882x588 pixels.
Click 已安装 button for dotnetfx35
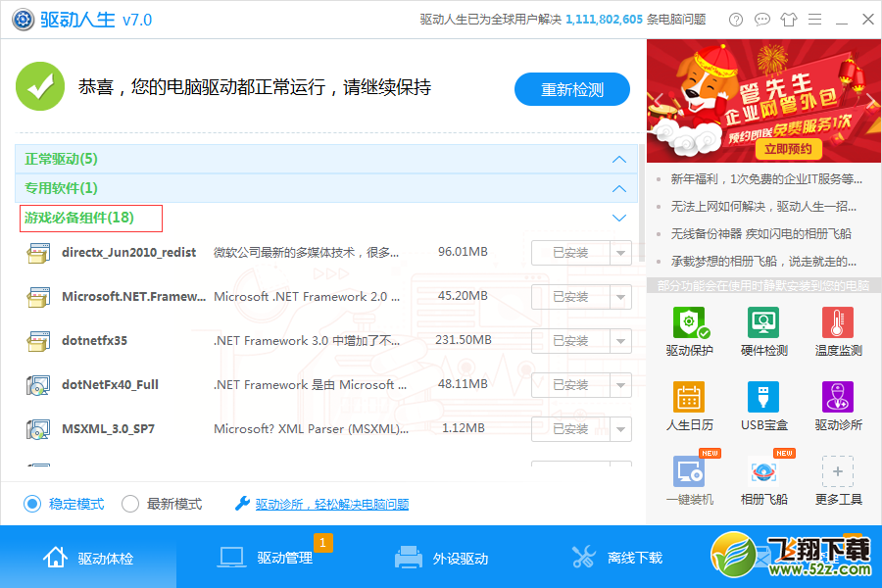(x=570, y=341)
